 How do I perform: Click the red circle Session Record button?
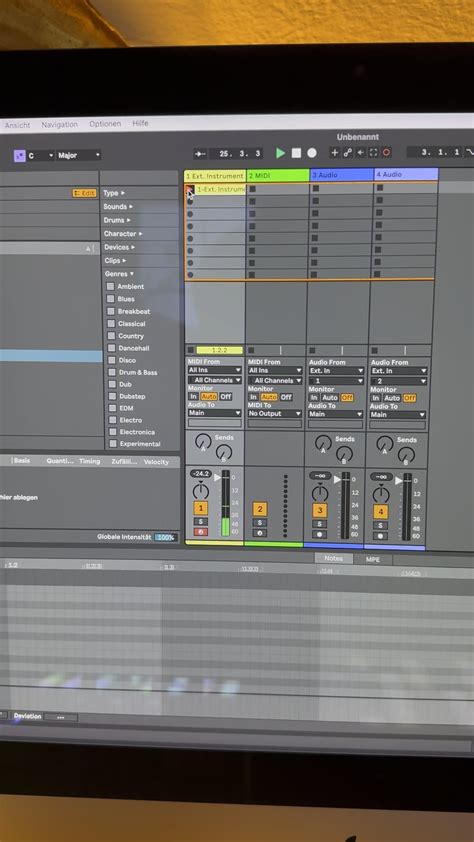386,153
